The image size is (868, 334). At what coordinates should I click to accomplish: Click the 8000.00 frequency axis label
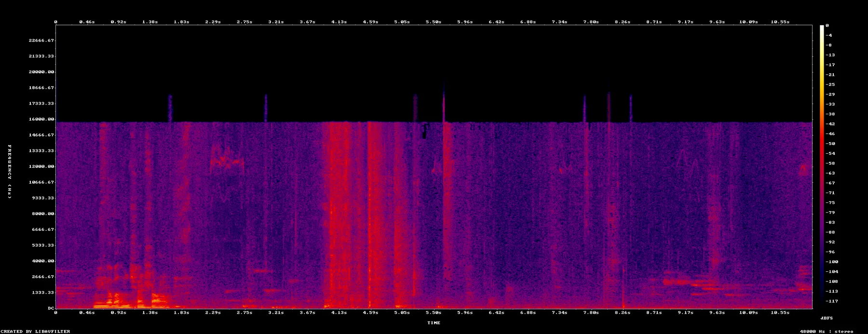[43, 214]
